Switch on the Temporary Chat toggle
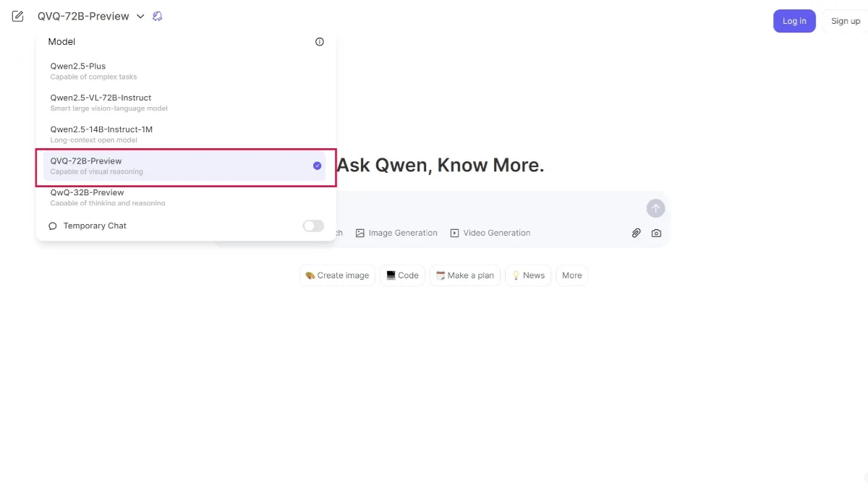The height and width of the screenshot is (488, 868). point(313,226)
